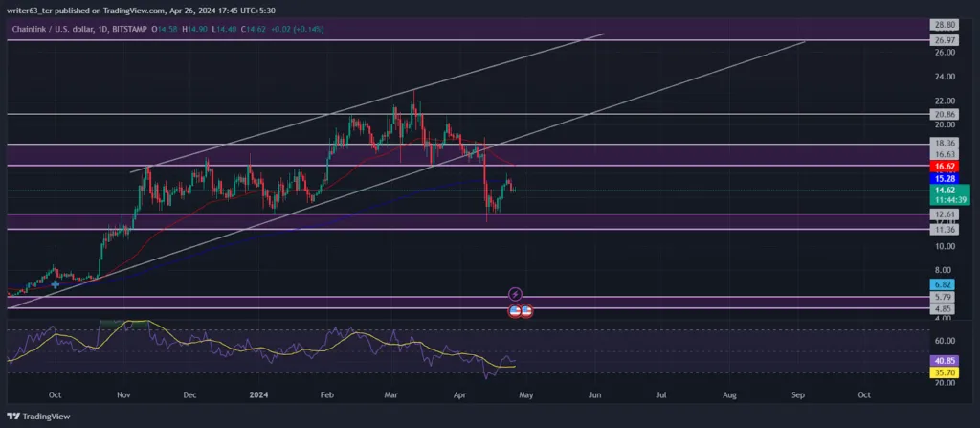Click the publisher line writer63_tcr text
The width and height of the screenshot is (980, 428).
point(30,11)
